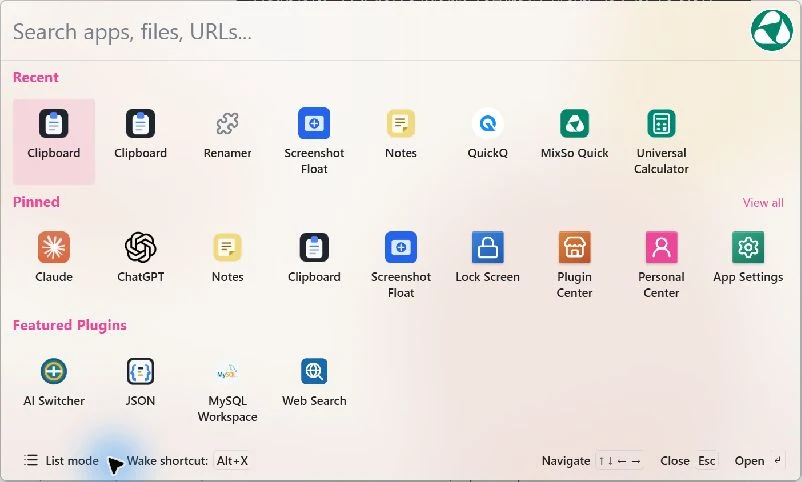This screenshot has width=802, height=482.
Task: Open the Universal Calculator
Action: click(x=661, y=141)
